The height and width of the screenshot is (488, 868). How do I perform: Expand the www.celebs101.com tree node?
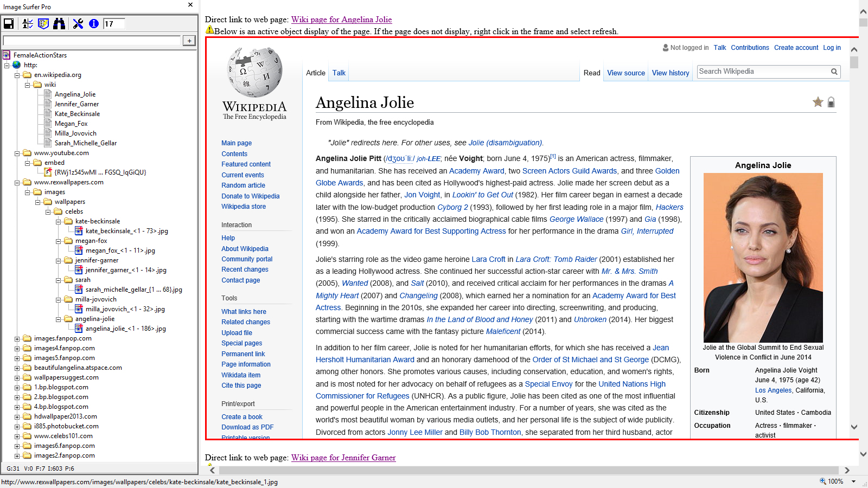coord(17,436)
